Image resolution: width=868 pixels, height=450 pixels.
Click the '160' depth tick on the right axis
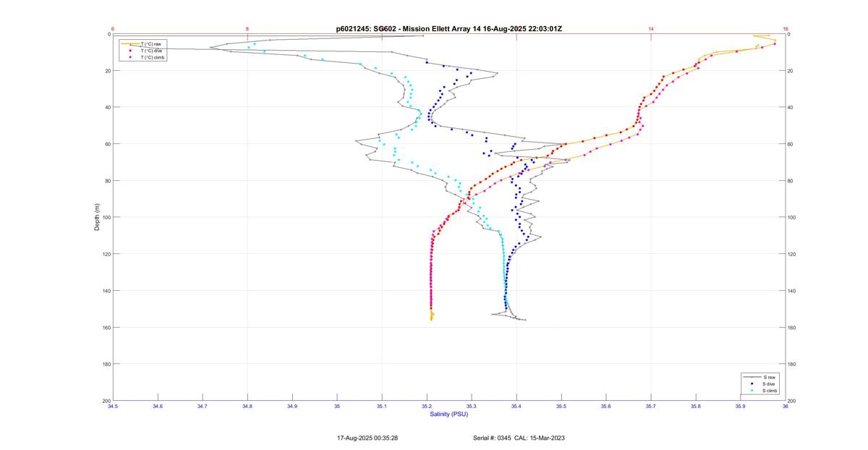[x=793, y=328]
